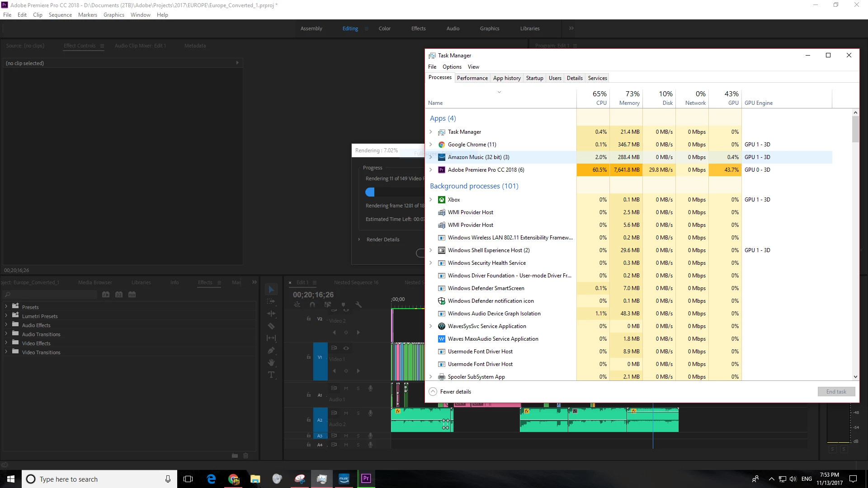Select the Track Select Forward tool

point(271,301)
